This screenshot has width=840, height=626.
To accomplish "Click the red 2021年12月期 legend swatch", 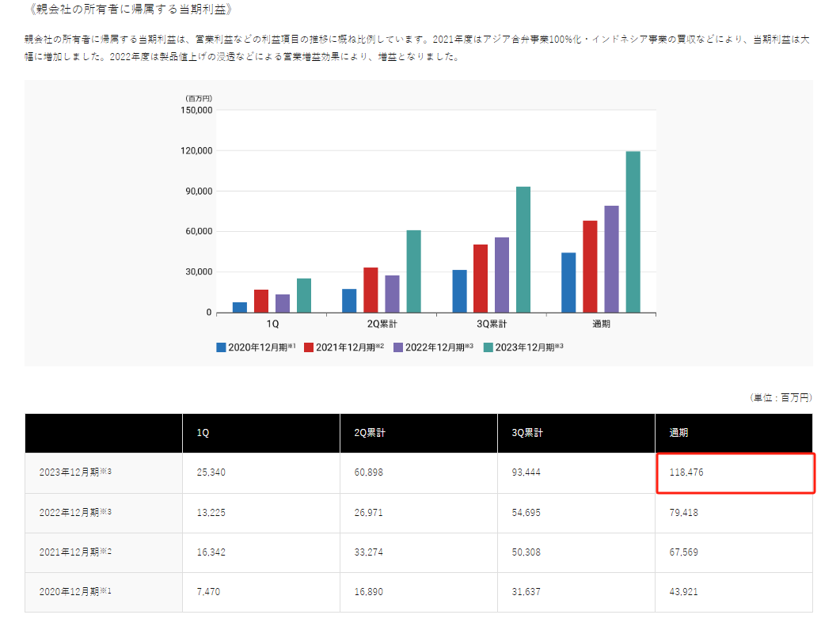I will (309, 347).
